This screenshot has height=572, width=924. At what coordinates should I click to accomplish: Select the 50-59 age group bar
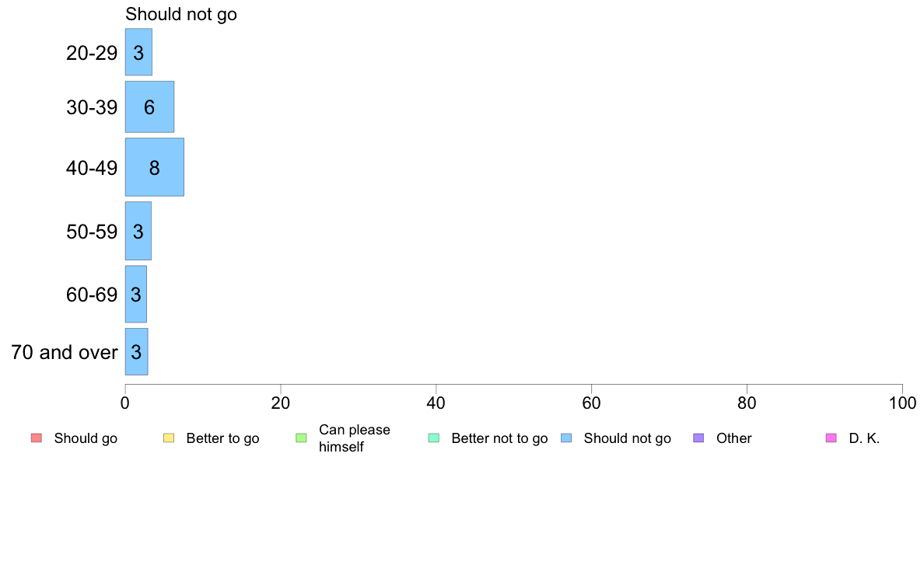click(x=138, y=231)
